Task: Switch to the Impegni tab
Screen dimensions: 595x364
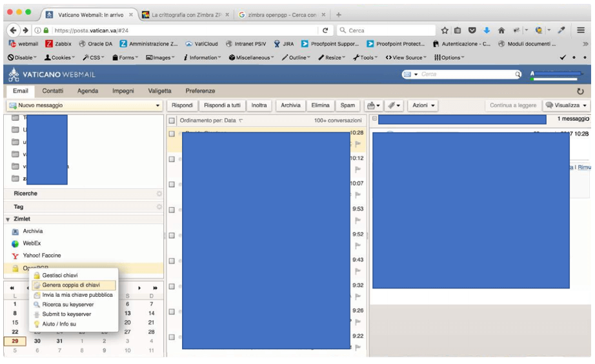Action: coord(123,91)
